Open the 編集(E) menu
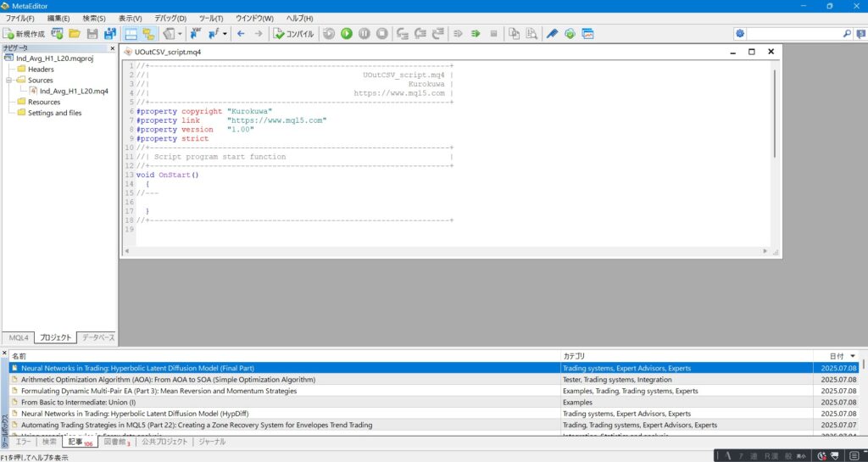 coord(58,19)
